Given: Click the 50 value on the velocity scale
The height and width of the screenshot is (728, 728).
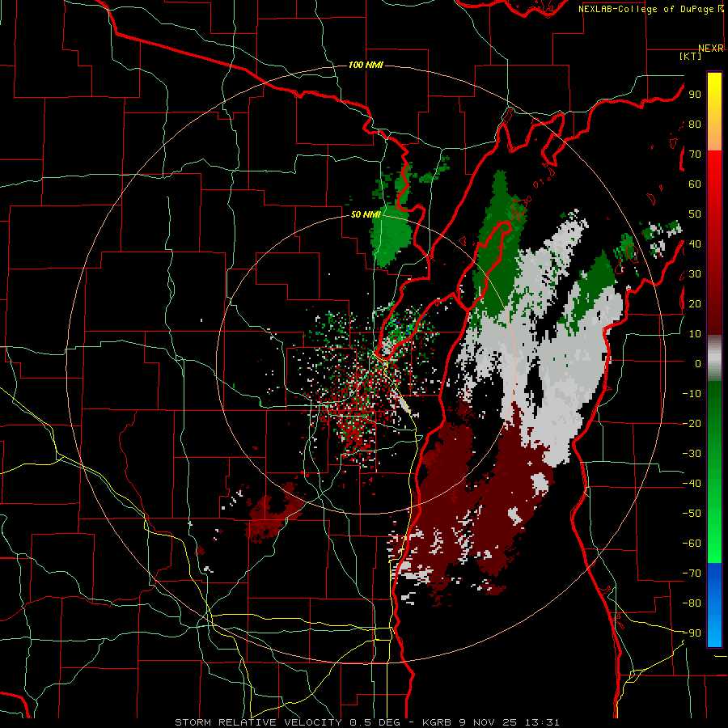Looking at the screenshot, I should point(695,214).
